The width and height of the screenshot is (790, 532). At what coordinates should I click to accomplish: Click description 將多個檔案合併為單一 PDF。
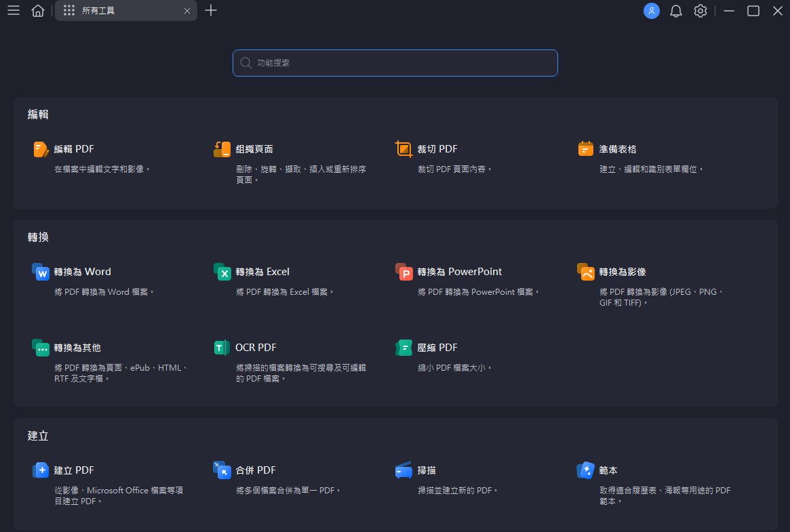coord(288,490)
